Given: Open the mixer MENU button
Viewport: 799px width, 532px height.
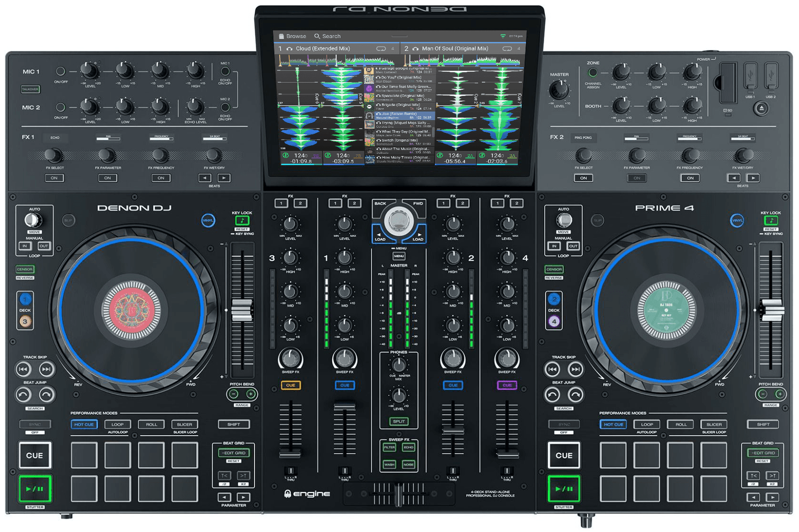Looking at the screenshot, I should tap(399, 256).
